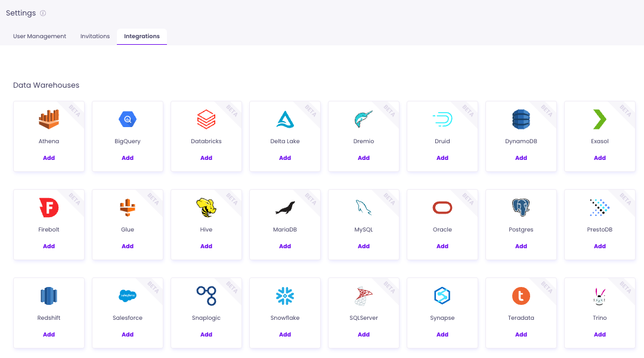This screenshot has height=358, width=644.
Task: Click the Teradata orange circle icon
Action: [x=521, y=296]
